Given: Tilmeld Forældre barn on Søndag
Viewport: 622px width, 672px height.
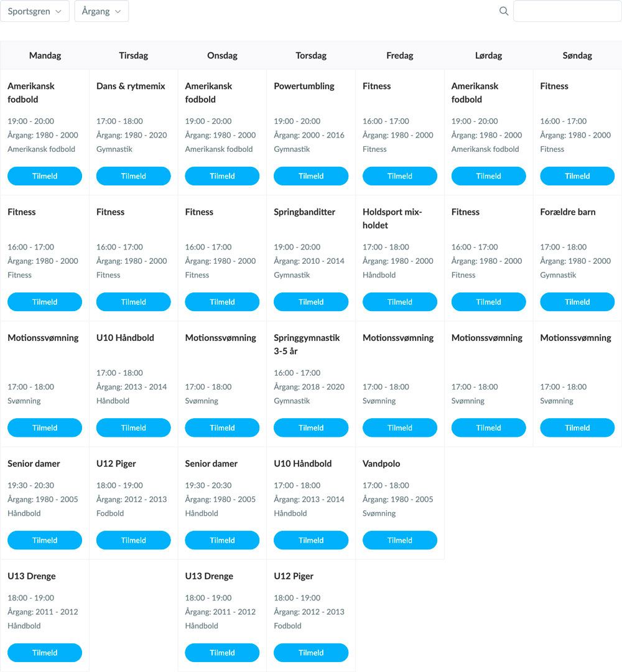Looking at the screenshot, I should (x=577, y=302).
